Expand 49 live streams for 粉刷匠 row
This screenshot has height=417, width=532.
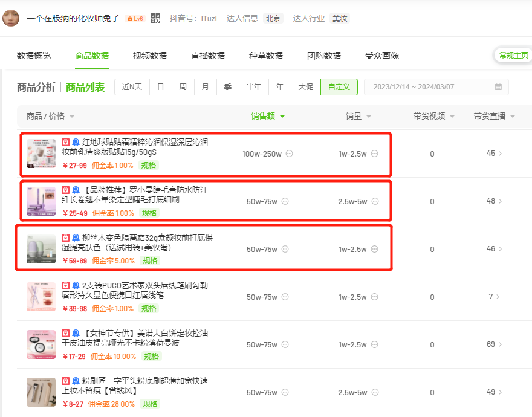click(x=494, y=392)
